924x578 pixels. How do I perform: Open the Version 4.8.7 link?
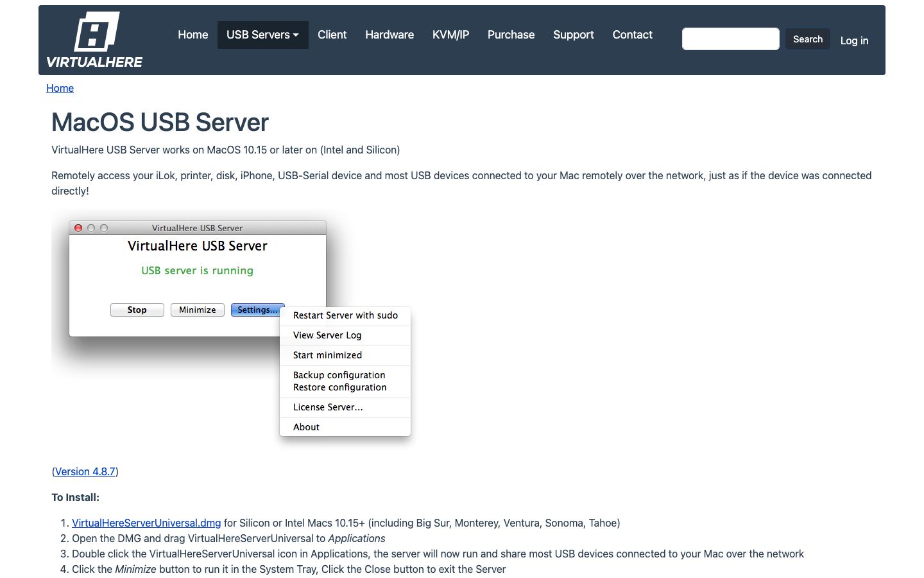[x=85, y=471]
